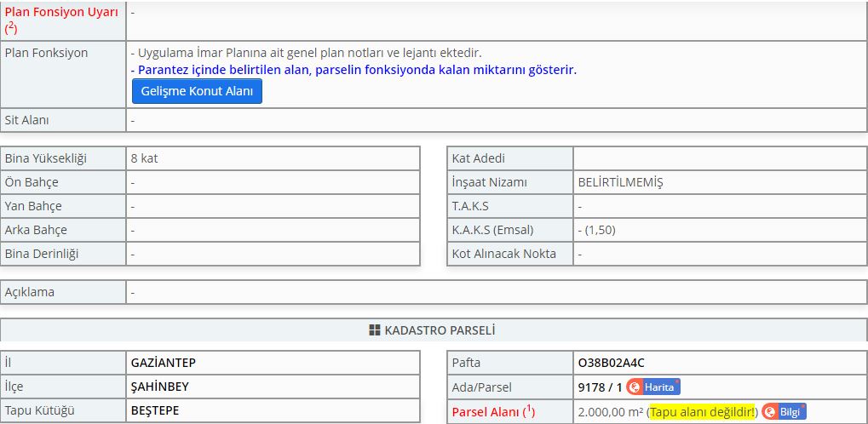
Task: Click the empty Kat Adedi value cell
Action: [x=720, y=158]
